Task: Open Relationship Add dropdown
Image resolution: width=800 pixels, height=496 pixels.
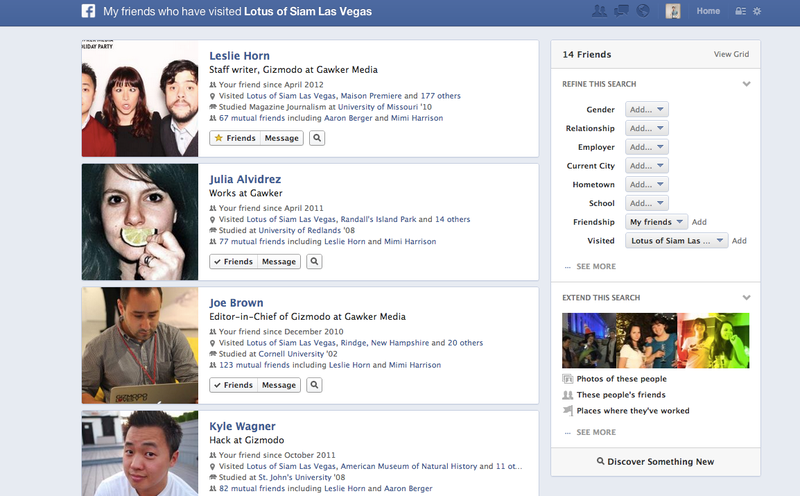Action: (646, 128)
